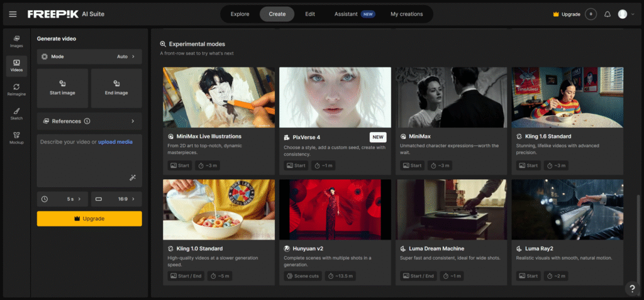Click the Luma Ray2 model icon

click(519, 248)
